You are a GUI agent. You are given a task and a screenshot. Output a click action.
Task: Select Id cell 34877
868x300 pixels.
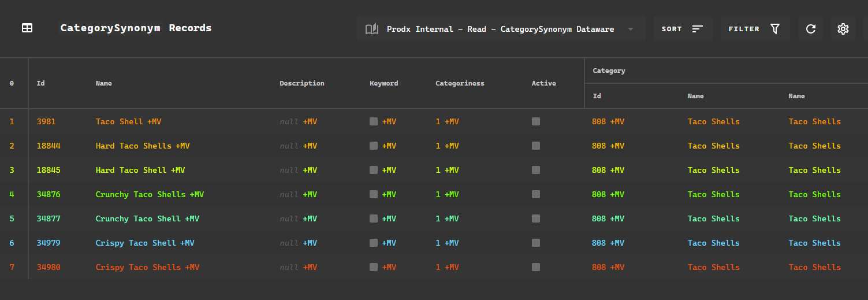(49, 218)
